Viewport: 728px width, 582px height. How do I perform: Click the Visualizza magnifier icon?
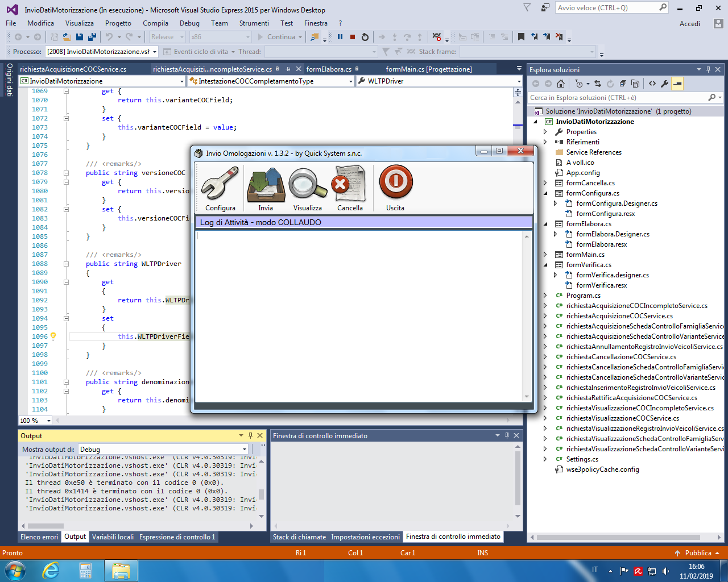coord(308,184)
